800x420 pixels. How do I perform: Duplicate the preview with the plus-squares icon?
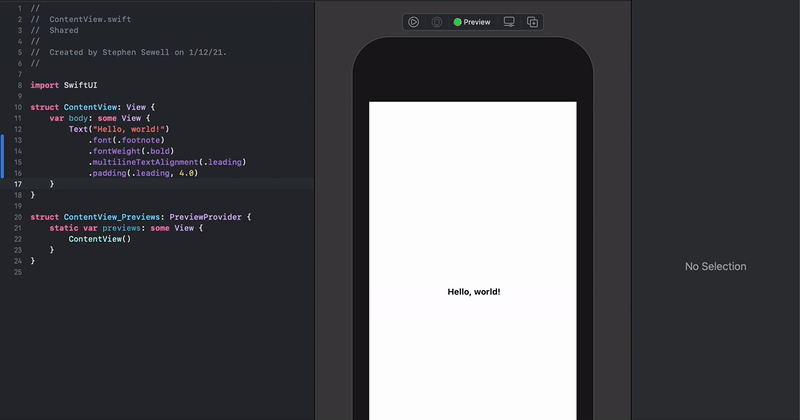532,22
